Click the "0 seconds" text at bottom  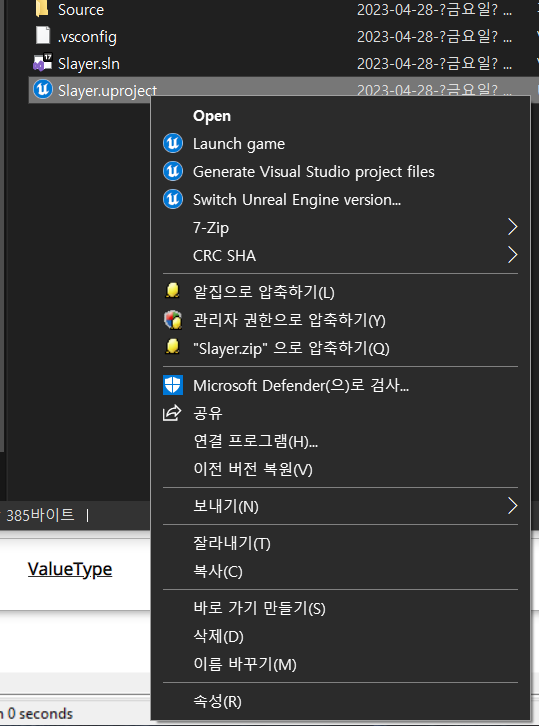click(40, 713)
